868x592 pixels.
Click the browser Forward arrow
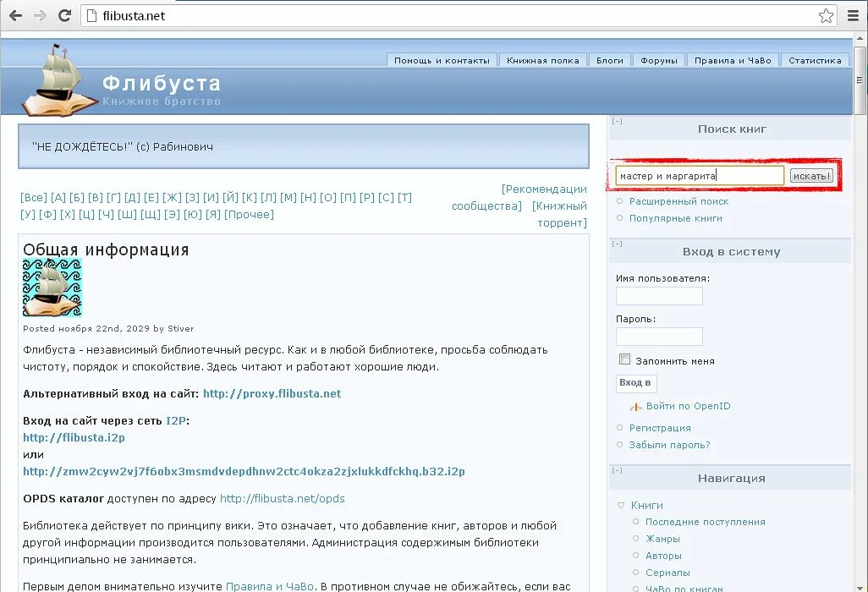[x=40, y=15]
